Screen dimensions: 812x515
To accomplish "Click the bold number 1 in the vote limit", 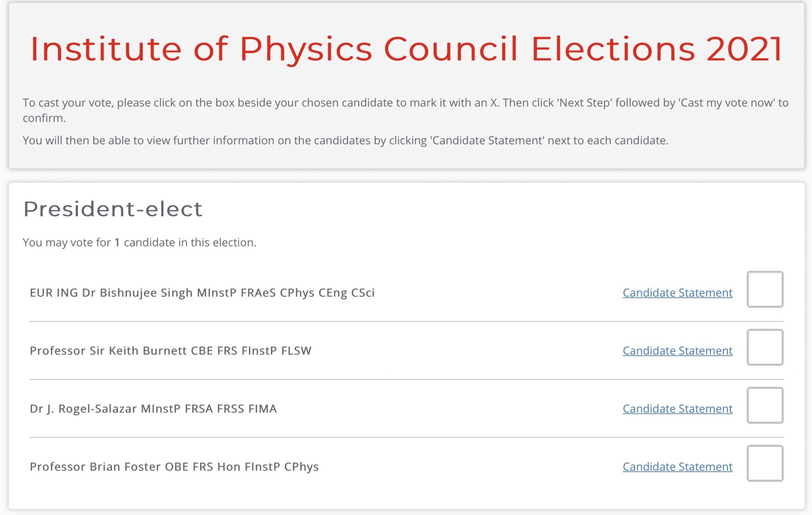I will (x=117, y=242).
